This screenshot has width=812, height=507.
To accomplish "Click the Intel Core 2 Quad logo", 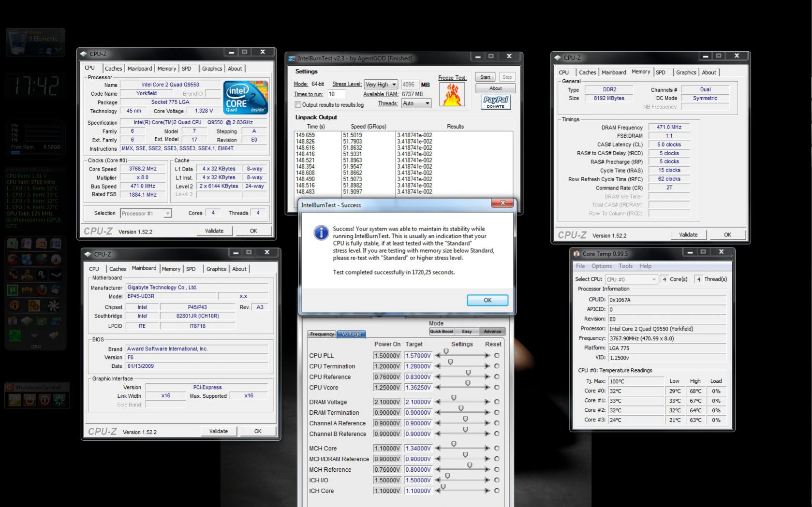I will point(246,97).
